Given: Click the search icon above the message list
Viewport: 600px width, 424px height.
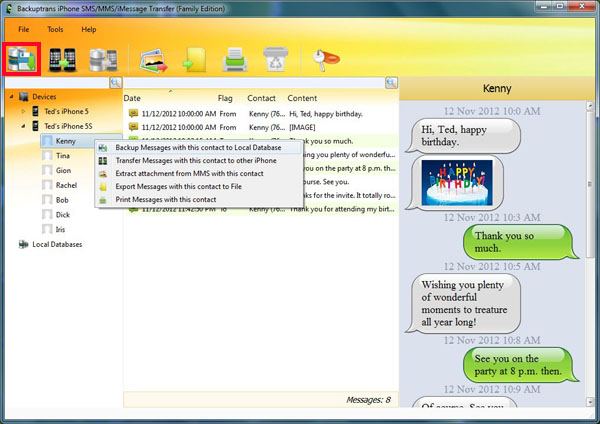Looking at the screenshot, I should click(x=391, y=83).
